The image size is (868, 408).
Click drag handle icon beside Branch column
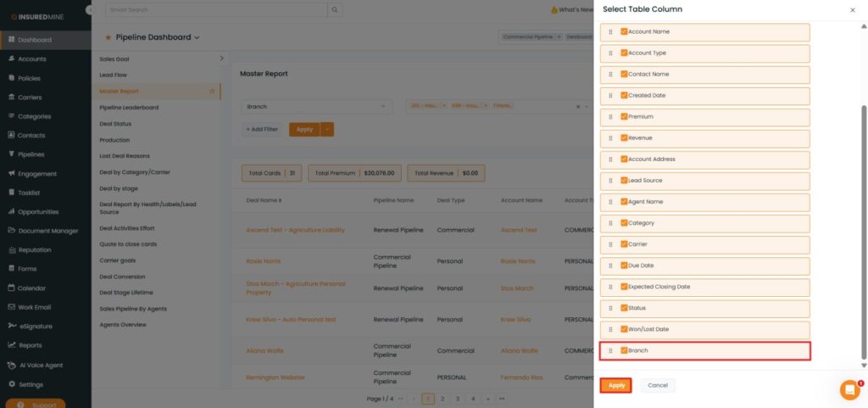pyautogui.click(x=610, y=350)
